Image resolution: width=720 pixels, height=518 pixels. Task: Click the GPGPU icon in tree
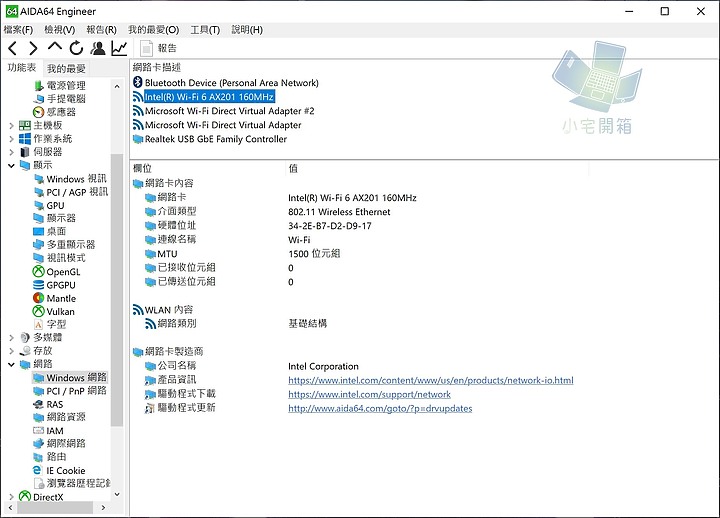click(39, 285)
